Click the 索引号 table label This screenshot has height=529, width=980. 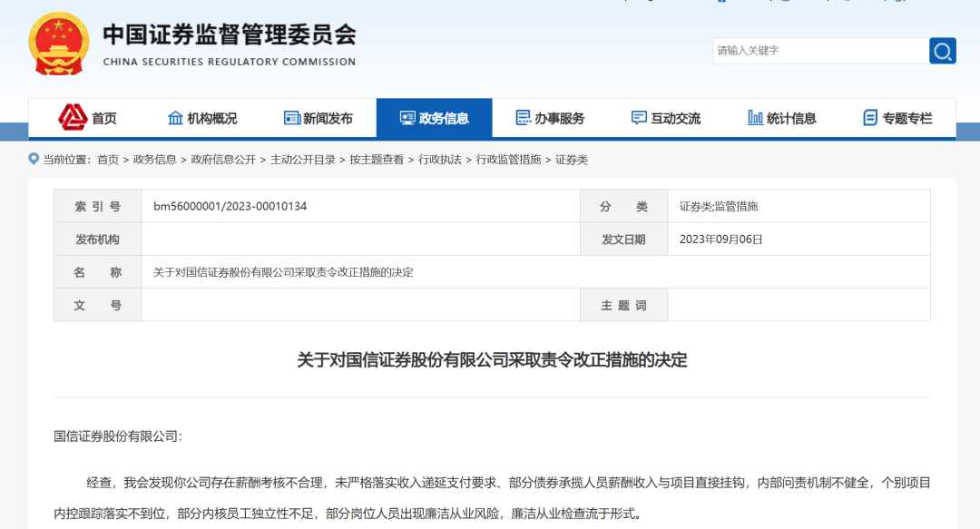[x=97, y=206]
